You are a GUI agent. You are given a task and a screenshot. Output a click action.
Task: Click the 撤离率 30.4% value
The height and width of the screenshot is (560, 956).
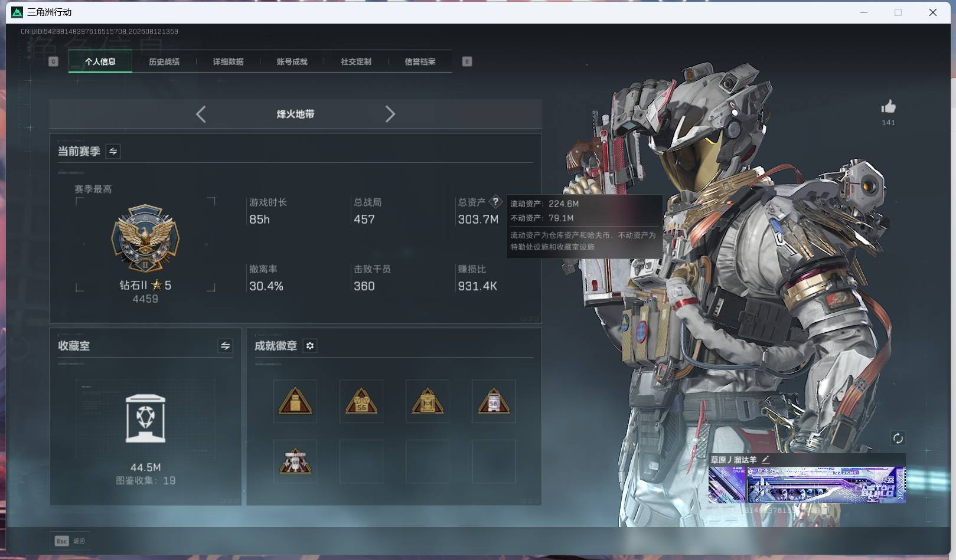point(266,286)
